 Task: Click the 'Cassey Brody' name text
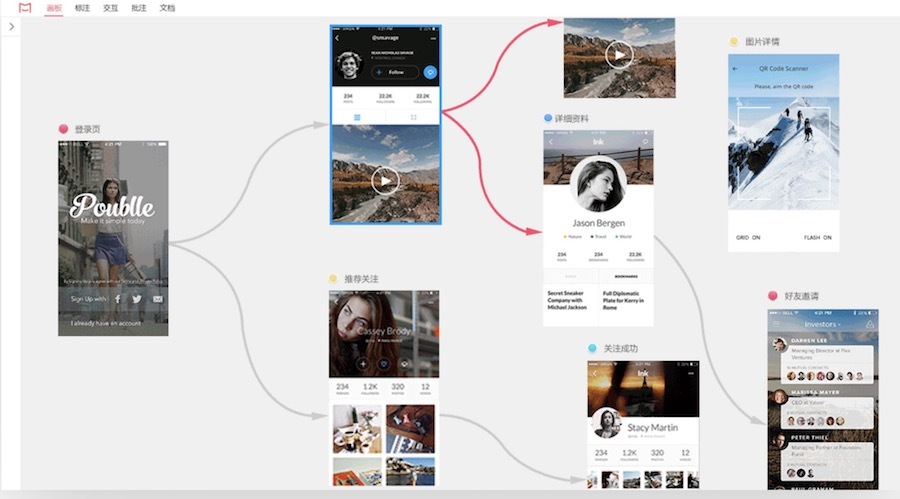coord(383,331)
